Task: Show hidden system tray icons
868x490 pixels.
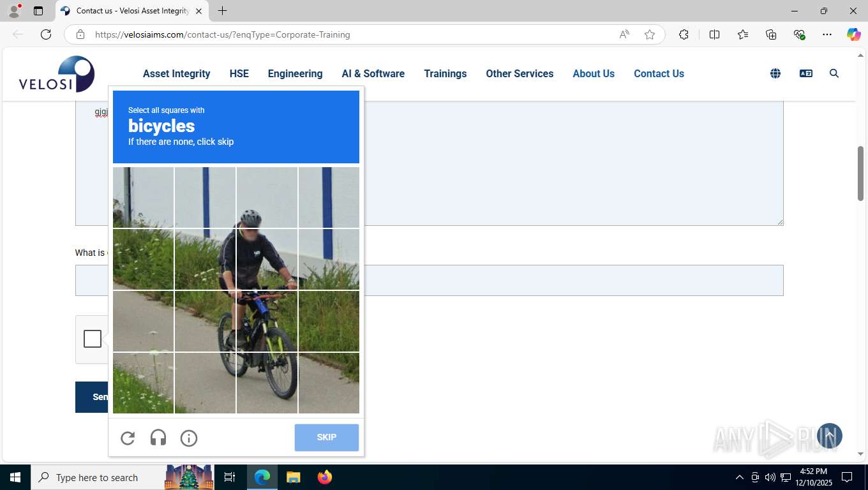Action: pos(740,477)
